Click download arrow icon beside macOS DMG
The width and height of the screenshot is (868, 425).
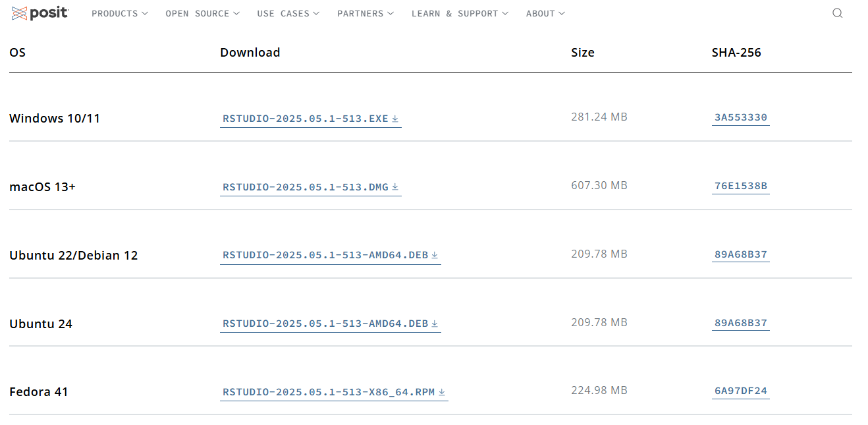(x=395, y=187)
